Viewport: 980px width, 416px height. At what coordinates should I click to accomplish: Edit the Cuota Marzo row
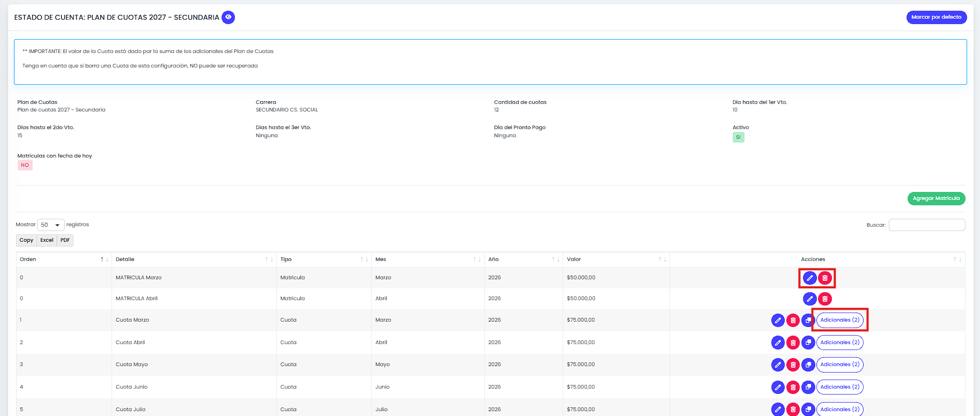(x=778, y=320)
